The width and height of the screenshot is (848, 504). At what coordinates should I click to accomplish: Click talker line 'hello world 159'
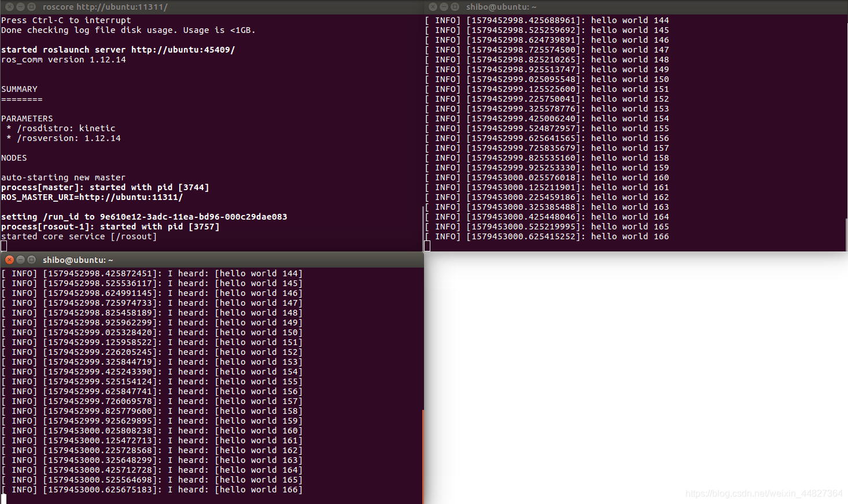(x=547, y=168)
